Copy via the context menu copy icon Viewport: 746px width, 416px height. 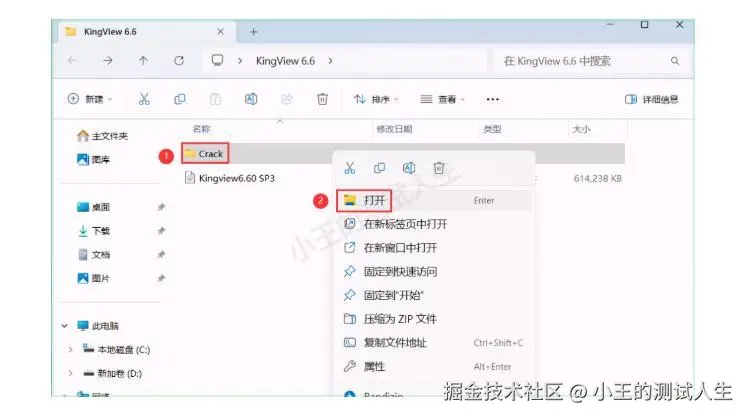[379, 168]
